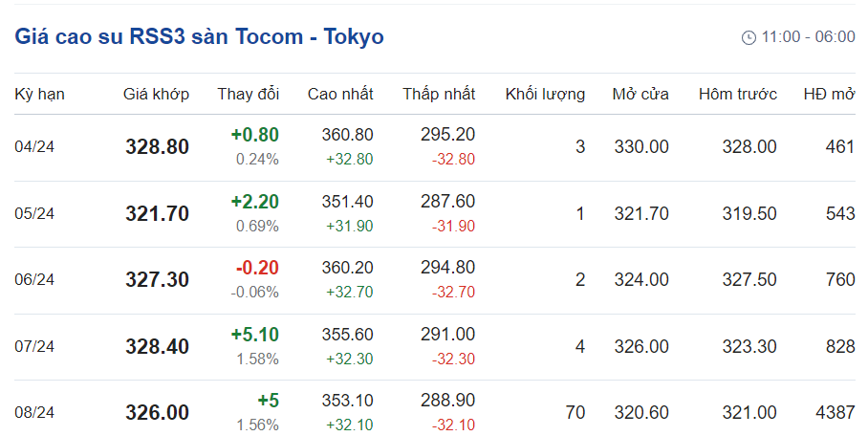
Task: Select the Thay đổi column header
Action: [248, 94]
